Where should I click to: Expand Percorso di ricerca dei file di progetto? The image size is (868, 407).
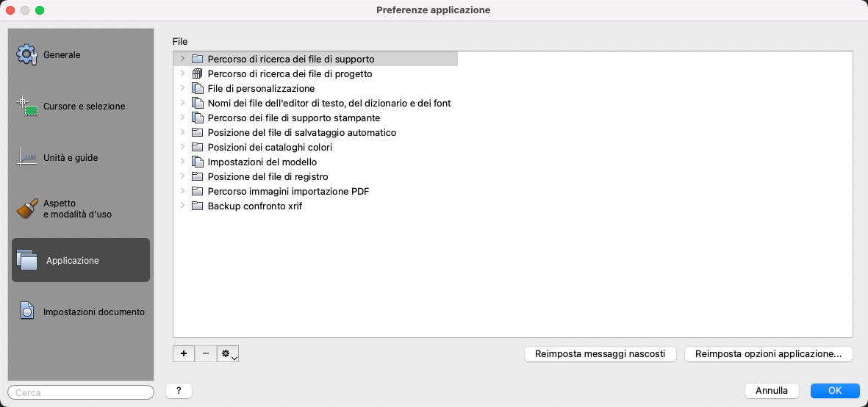click(182, 73)
